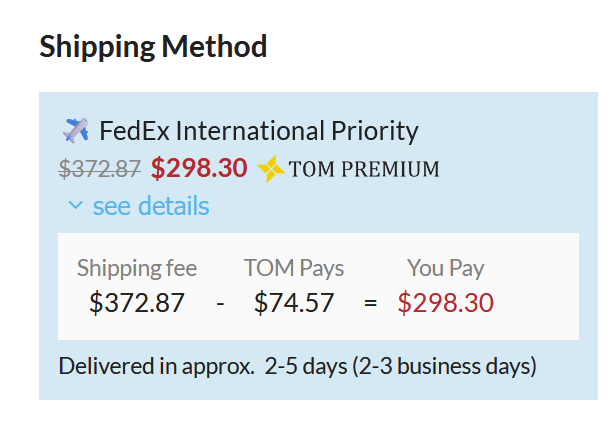Viewport: 609px width, 435px height.
Task: Click the TOM PREMIUM text logo
Action: click(364, 169)
